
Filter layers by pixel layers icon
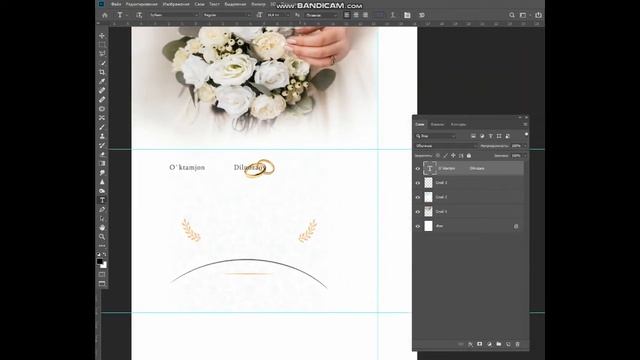click(473, 136)
